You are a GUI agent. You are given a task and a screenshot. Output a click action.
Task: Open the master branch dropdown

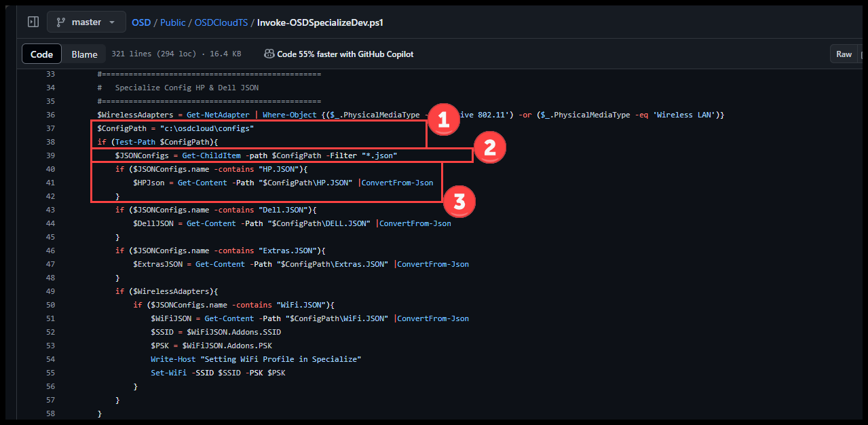click(x=86, y=21)
